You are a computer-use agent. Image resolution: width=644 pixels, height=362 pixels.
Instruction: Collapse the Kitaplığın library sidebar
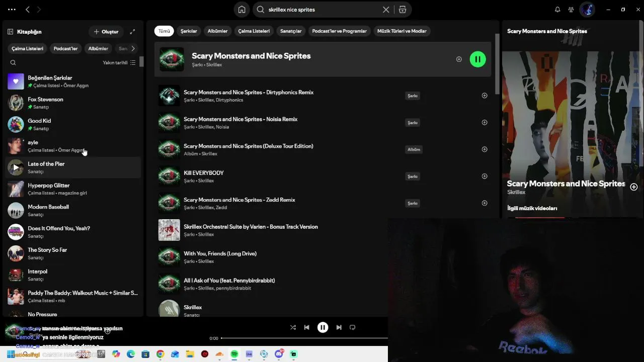coord(10,32)
